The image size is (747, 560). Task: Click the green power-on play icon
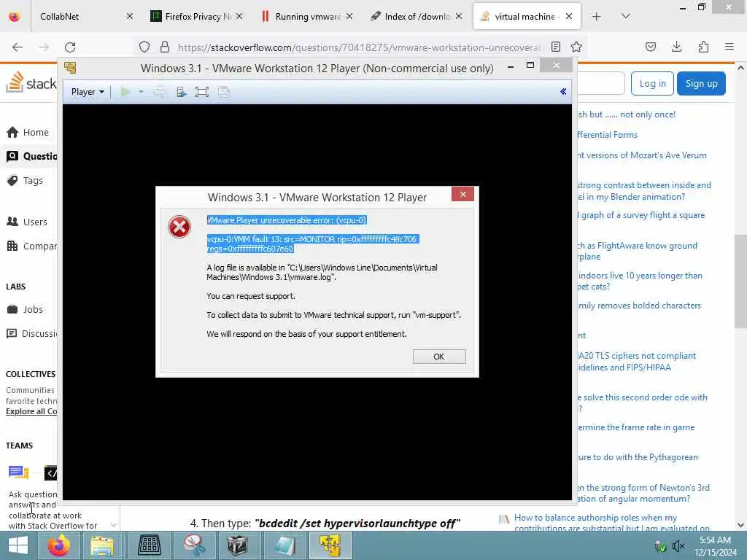(125, 92)
